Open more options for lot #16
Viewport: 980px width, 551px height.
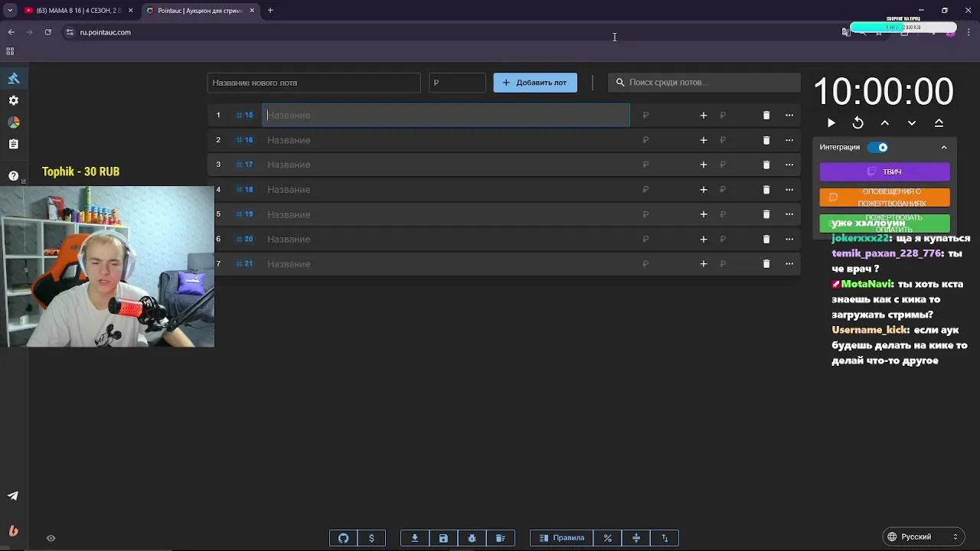[x=789, y=140]
